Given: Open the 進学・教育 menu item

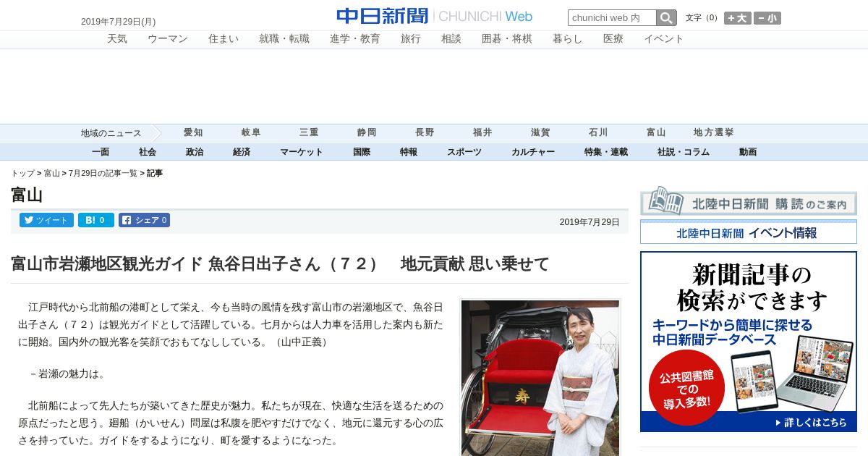Looking at the screenshot, I should pos(355,39).
